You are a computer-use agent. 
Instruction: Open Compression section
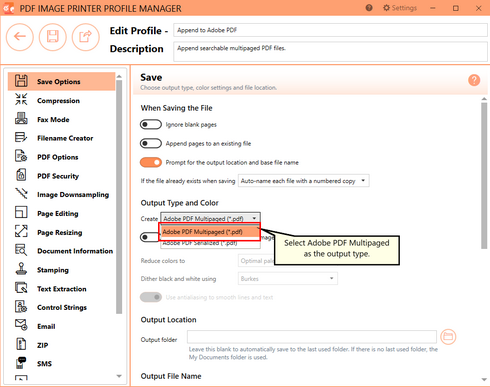tap(61, 100)
